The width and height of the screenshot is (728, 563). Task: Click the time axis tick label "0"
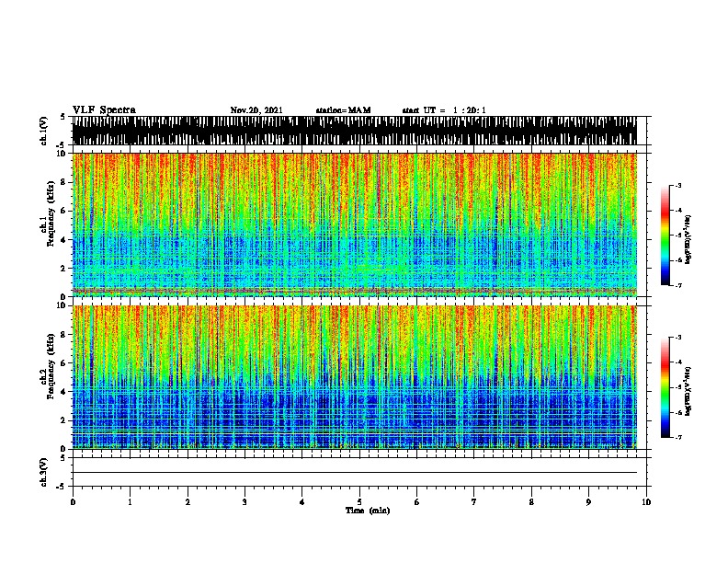pyautogui.click(x=73, y=502)
